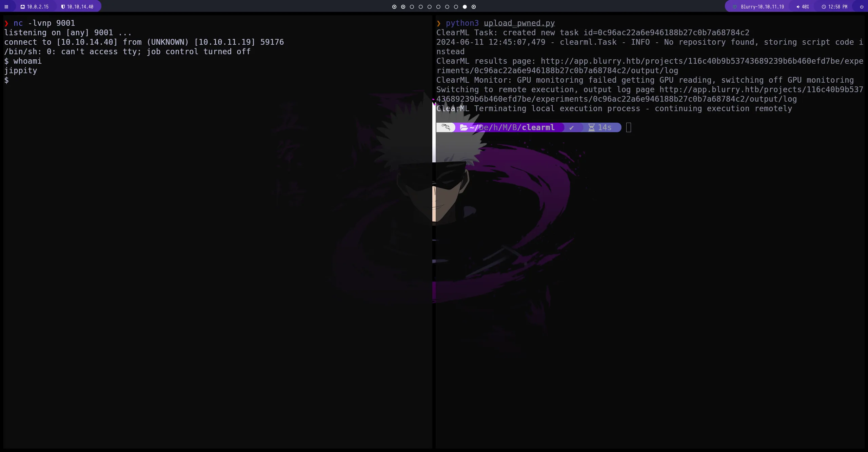Open the application launcher grid icon
Image resolution: width=868 pixels, height=452 pixels.
[6, 6]
